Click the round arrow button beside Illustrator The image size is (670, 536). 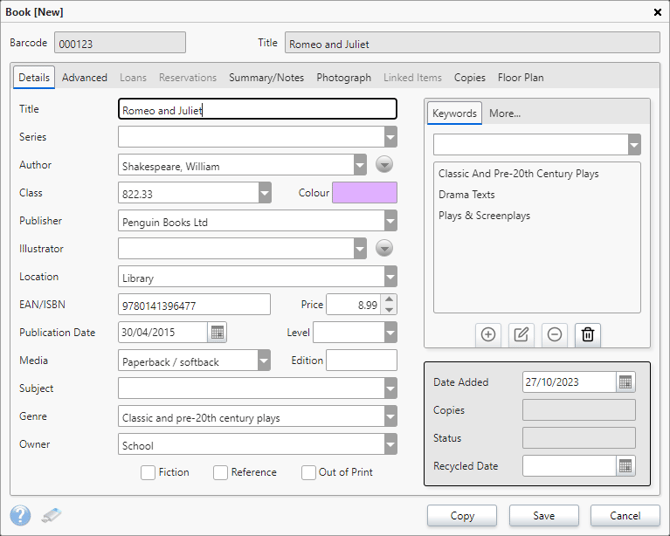click(x=384, y=248)
